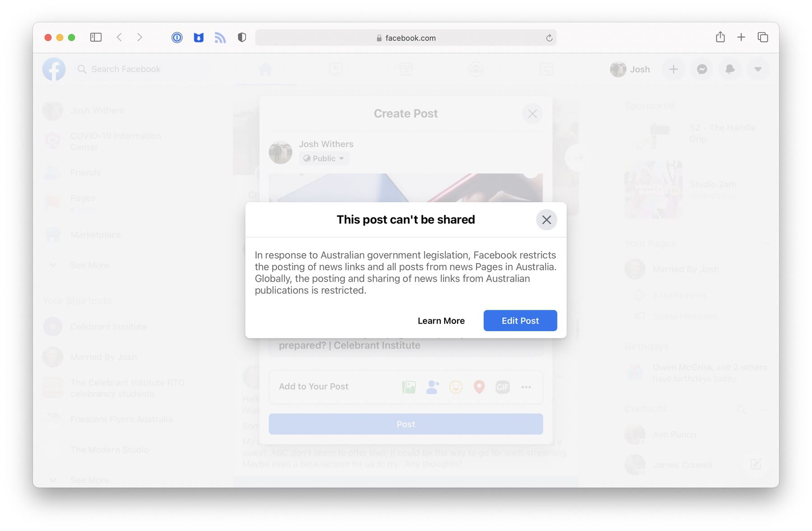
Task: Click the facebook.com address bar
Action: click(405, 38)
